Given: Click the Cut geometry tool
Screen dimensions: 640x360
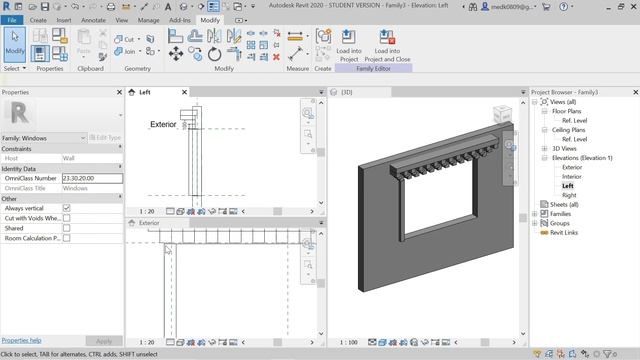Looking at the screenshot, I should (x=125, y=39).
